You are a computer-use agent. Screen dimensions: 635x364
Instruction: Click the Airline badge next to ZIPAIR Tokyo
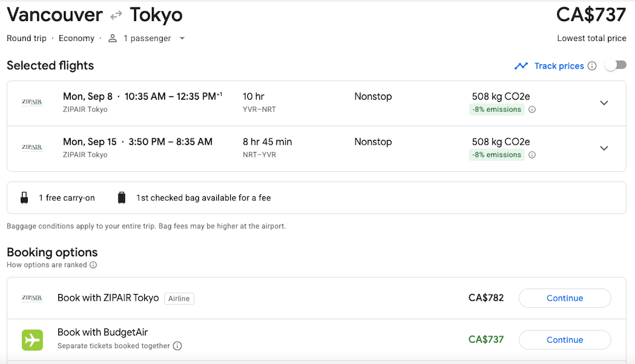179,299
